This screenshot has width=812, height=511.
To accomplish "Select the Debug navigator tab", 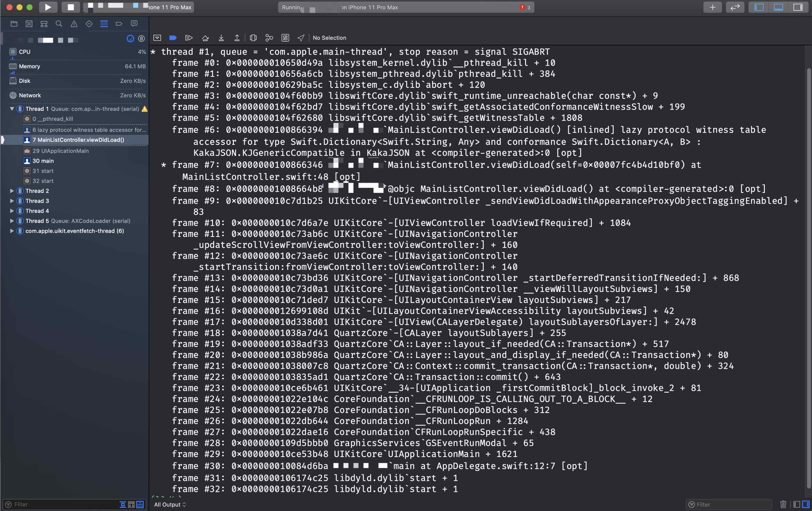I will click(x=104, y=24).
